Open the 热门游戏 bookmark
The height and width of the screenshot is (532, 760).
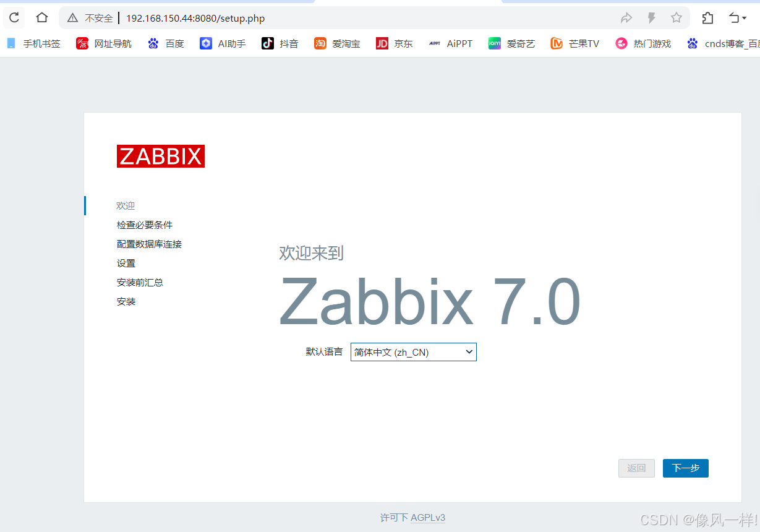coord(643,43)
